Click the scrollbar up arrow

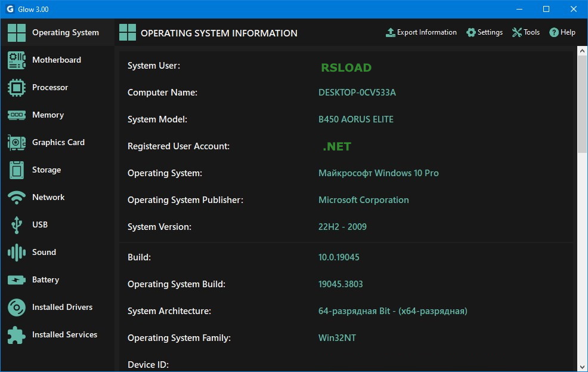[583, 51]
